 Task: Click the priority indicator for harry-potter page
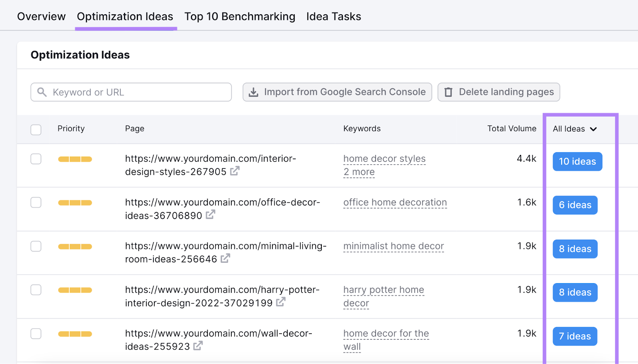pyautogui.click(x=75, y=290)
